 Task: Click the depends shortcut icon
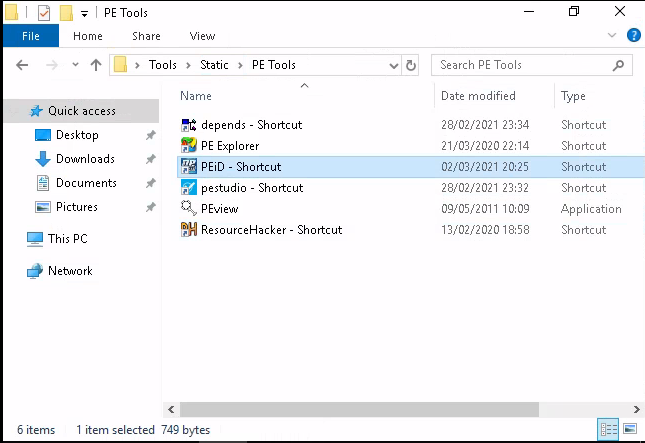(189, 125)
